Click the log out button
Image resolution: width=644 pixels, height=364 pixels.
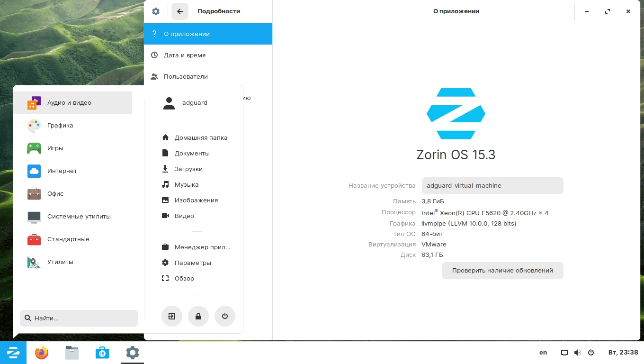pyautogui.click(x=172, y=316)
